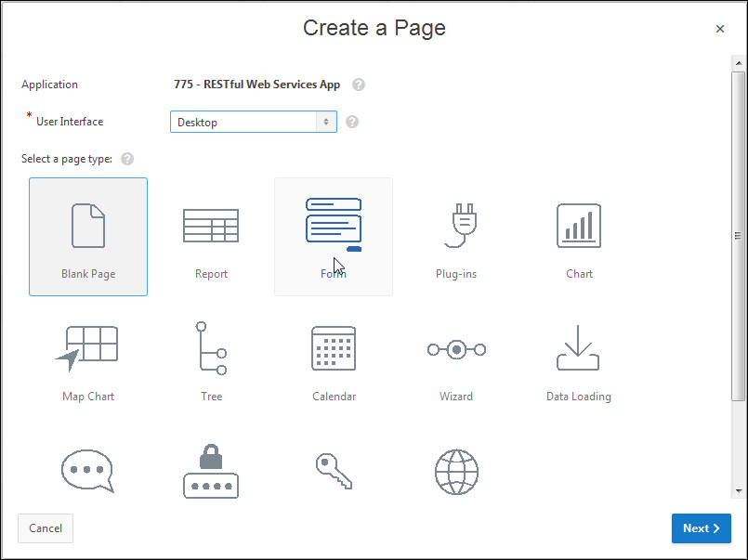This screenshot has height=560, width=748.
Task: Select the key page type icon
Action: (334, 471)
